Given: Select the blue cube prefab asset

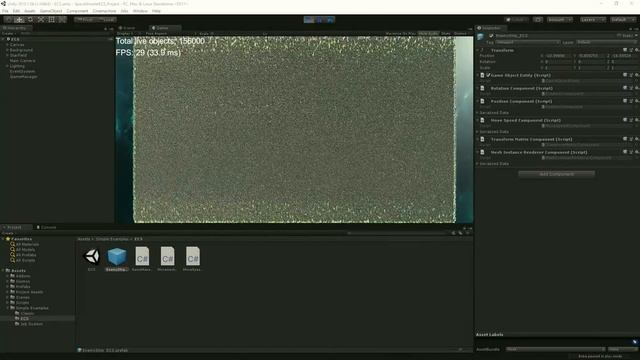Looking at the screenshot, I should coord(117,257).
